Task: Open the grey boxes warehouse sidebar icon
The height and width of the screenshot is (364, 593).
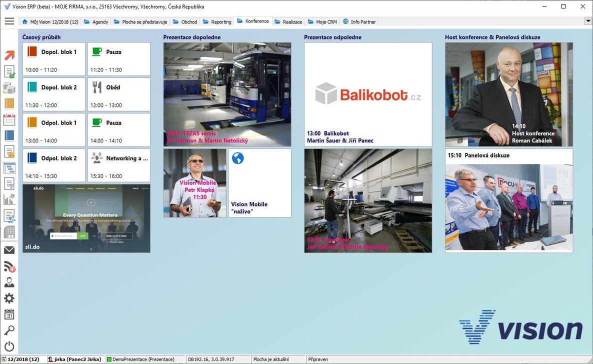Action: coord(9,88)
